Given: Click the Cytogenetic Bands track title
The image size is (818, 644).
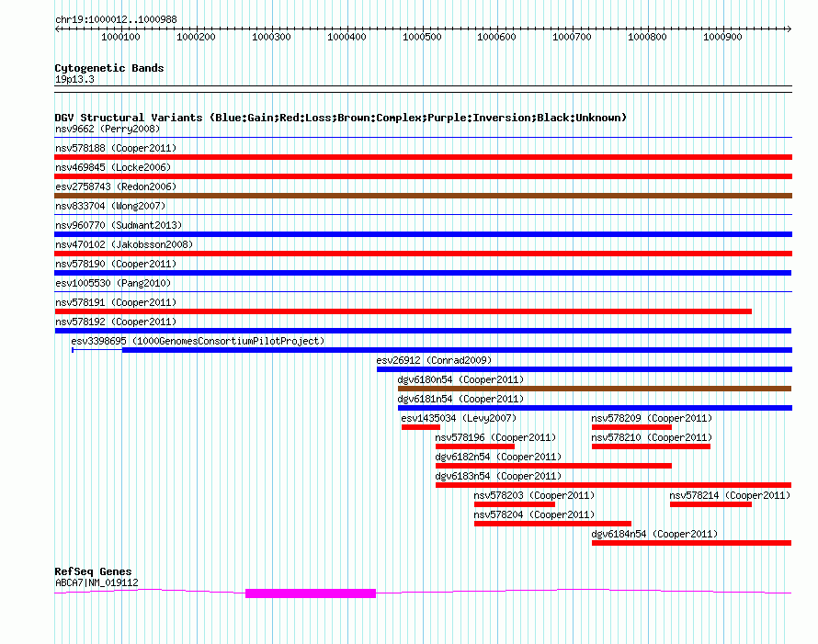Looking at the screenshot, I should pos(109,68).
